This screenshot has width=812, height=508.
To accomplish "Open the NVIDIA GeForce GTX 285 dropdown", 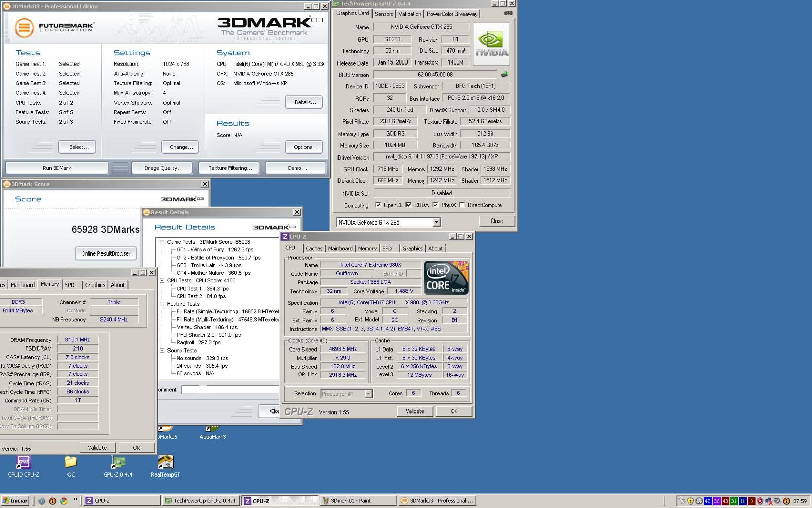I will (x=436, y=222).
